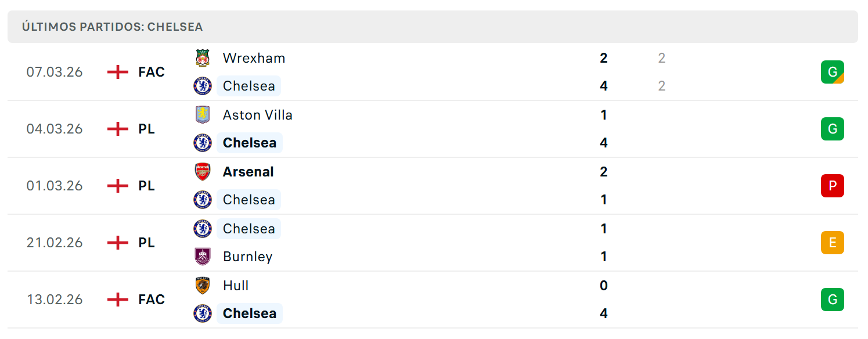Click England flag beside 21.02.26 PL match
This screenshot has width=868, height=339.
pyautogui.click(x=118, y=243)
